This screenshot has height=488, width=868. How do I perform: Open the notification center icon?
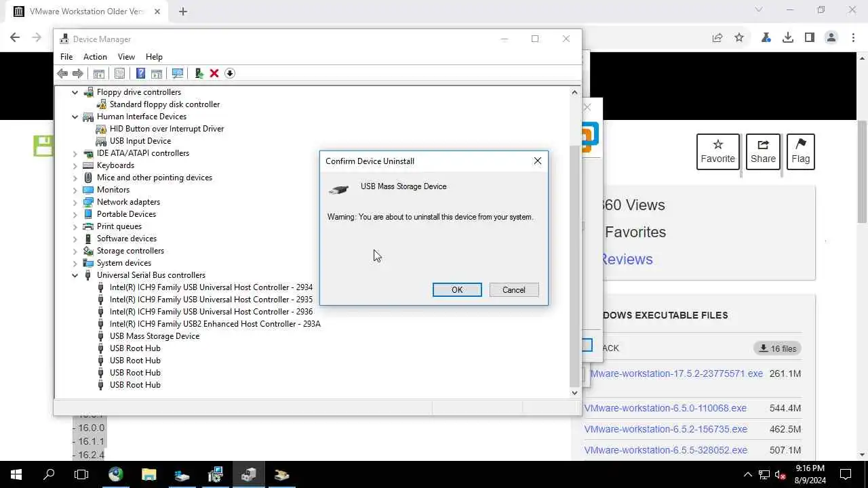click(x=846, y=474)
